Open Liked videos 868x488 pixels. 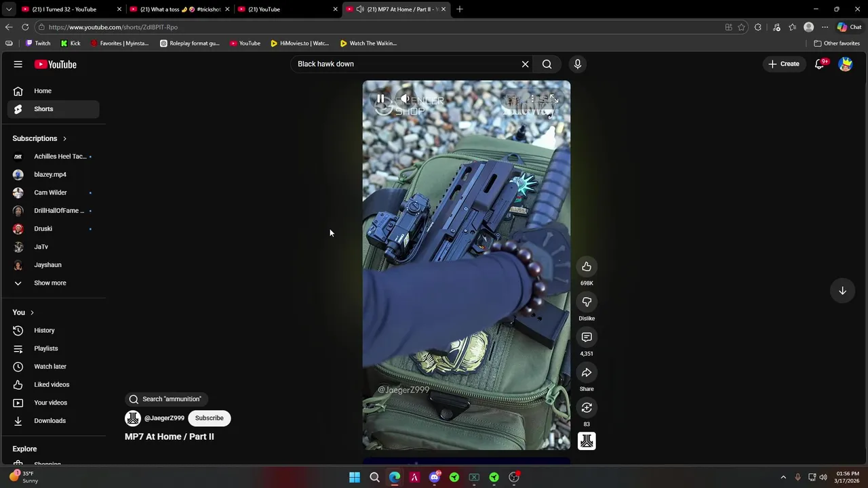pos(54,384)
